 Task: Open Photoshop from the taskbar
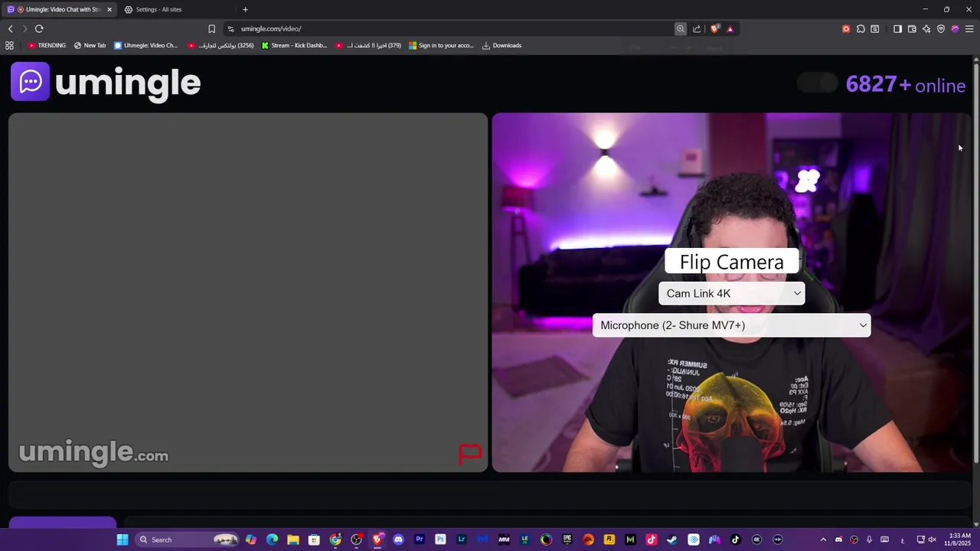[x=440, y=540]
